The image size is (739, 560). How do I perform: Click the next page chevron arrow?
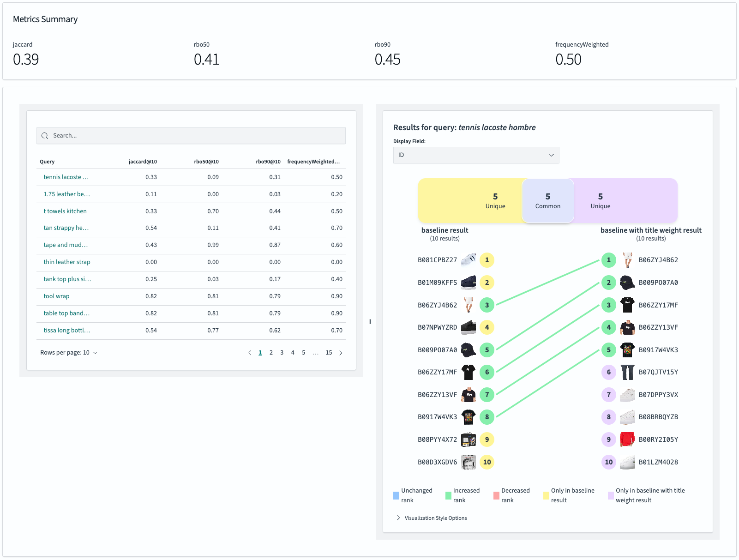pos(341,352)
